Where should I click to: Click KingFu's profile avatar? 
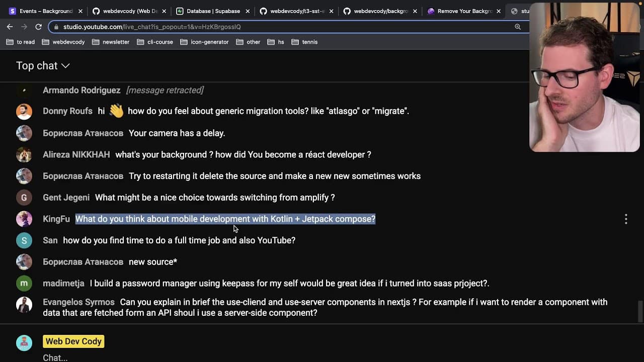(24, 219)
